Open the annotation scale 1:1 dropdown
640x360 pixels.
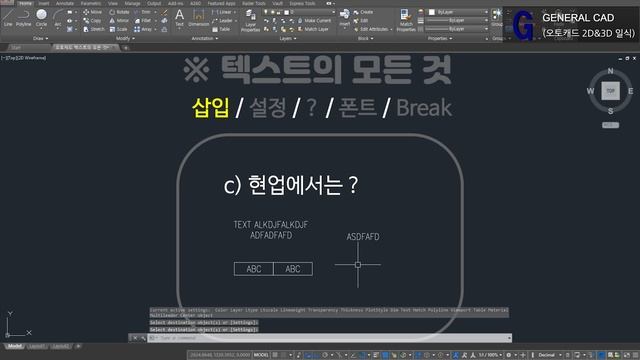point(490,355)
